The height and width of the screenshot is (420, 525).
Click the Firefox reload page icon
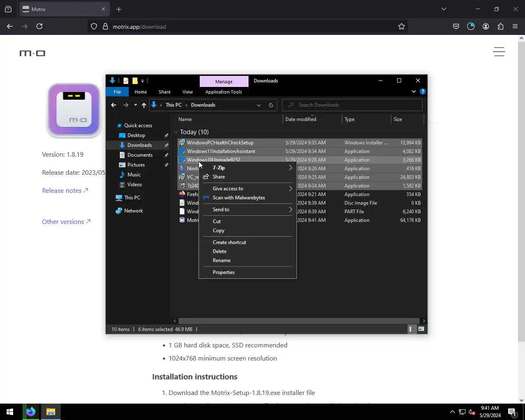click(39, 26)
